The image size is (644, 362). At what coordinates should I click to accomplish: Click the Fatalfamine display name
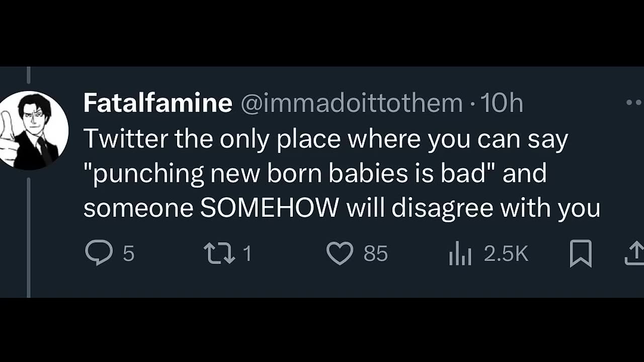click(x=157, y=104)
